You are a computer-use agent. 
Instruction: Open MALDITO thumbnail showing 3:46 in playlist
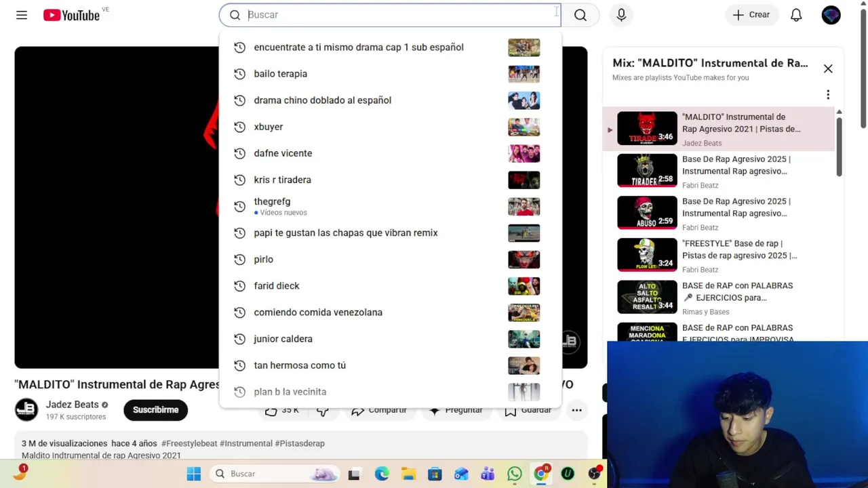click(647, 128)
